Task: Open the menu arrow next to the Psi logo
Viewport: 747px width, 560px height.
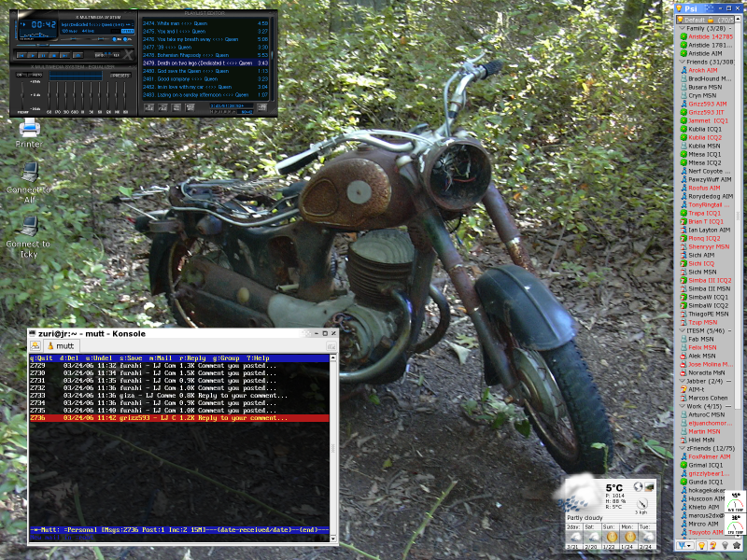Action: click(688, 545)
